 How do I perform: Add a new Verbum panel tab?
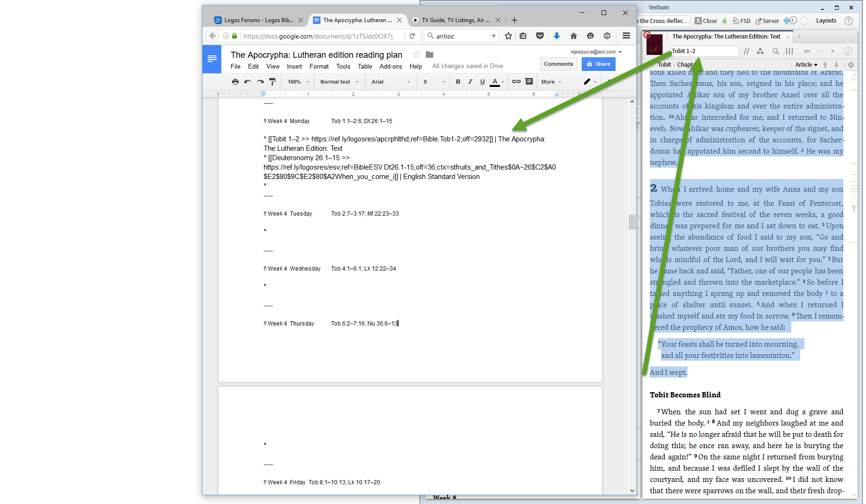pyautogui.click(x=799, y=37)
